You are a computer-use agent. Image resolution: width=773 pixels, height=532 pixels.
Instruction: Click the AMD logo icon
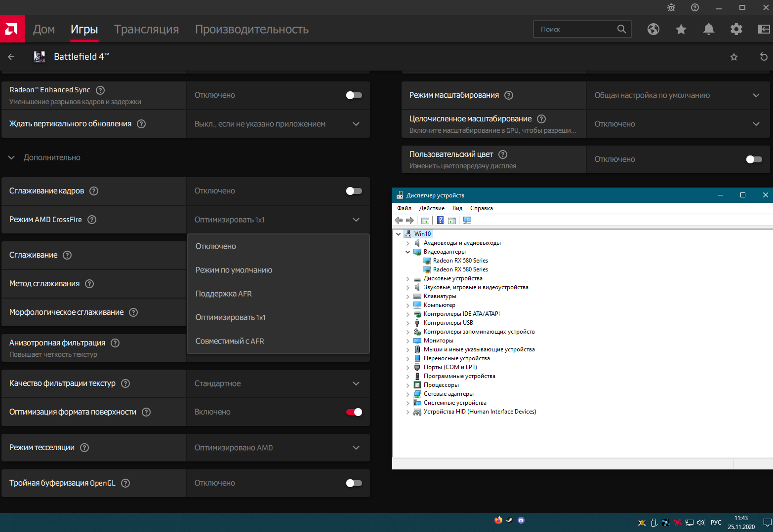pos(12,29)
